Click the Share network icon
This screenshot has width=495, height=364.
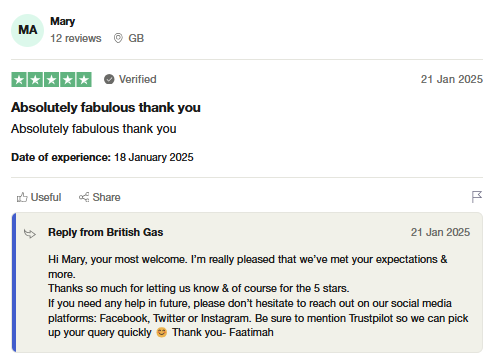(x=84, y=197)
